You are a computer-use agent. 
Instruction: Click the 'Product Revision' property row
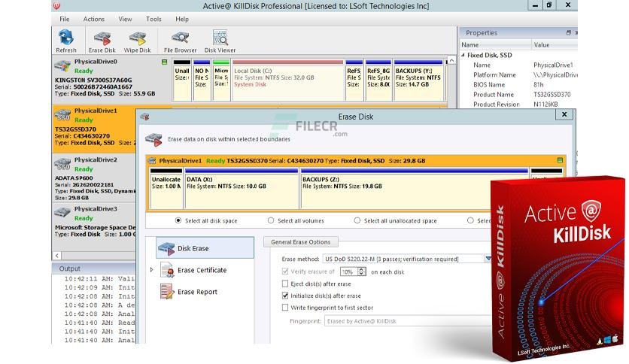tap(518, 105)
